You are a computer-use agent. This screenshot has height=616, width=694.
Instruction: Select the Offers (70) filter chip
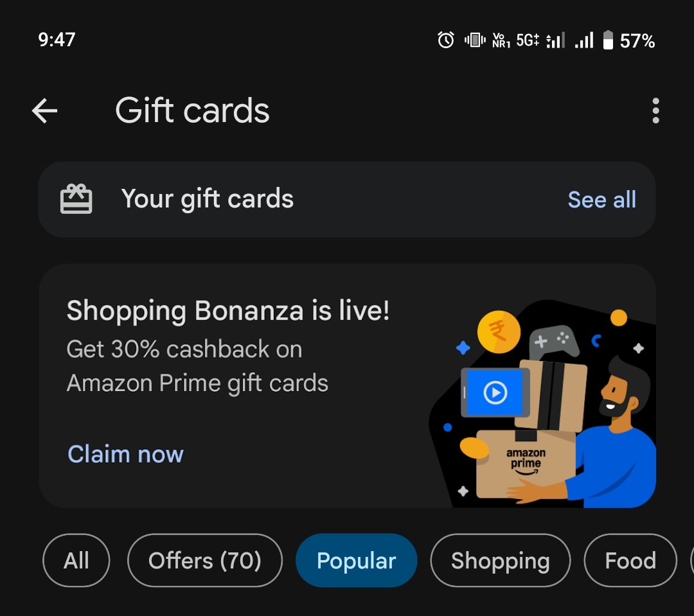205,560
